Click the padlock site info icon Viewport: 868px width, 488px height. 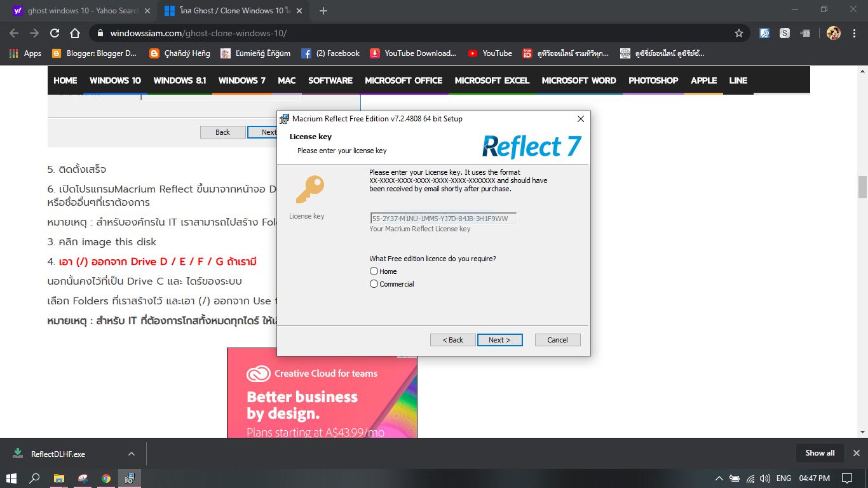[x=100, y=33]
